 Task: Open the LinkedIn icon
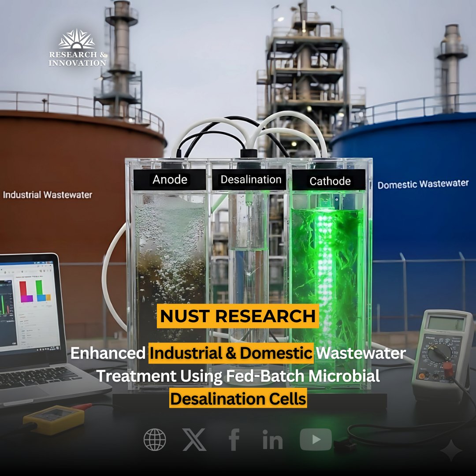tap(273, 439)
